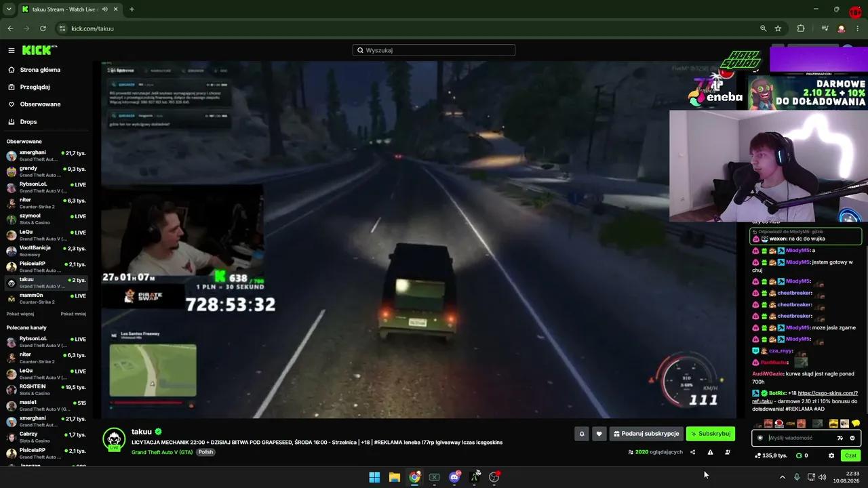Screen dimensions: 868x488
Task: Reload the page
Action: tap(43, 28)
